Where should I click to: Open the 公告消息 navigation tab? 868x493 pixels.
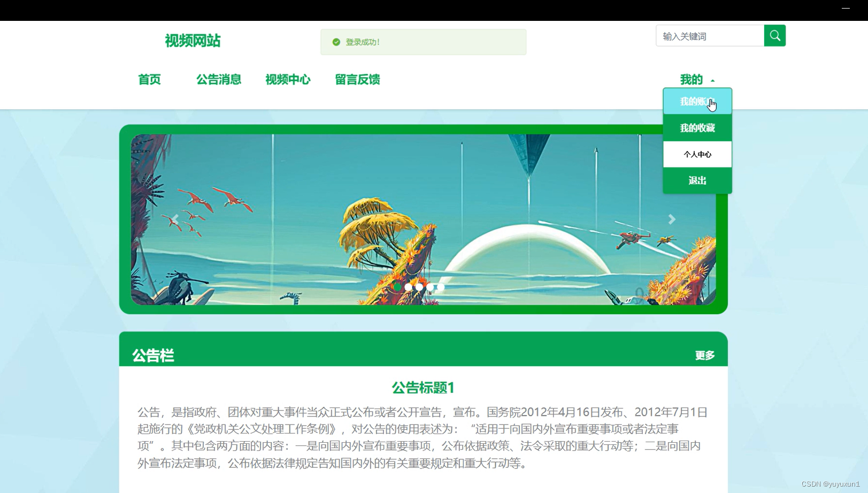219,80
